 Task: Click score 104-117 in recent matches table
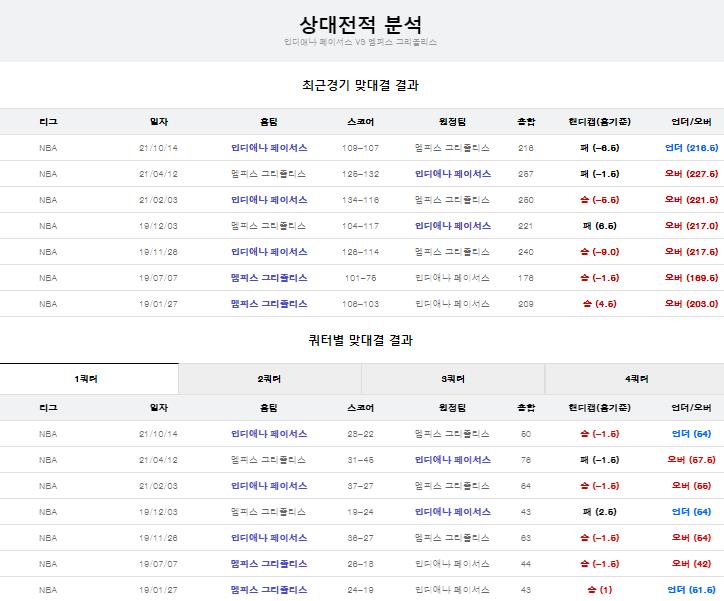click(360, 226)
